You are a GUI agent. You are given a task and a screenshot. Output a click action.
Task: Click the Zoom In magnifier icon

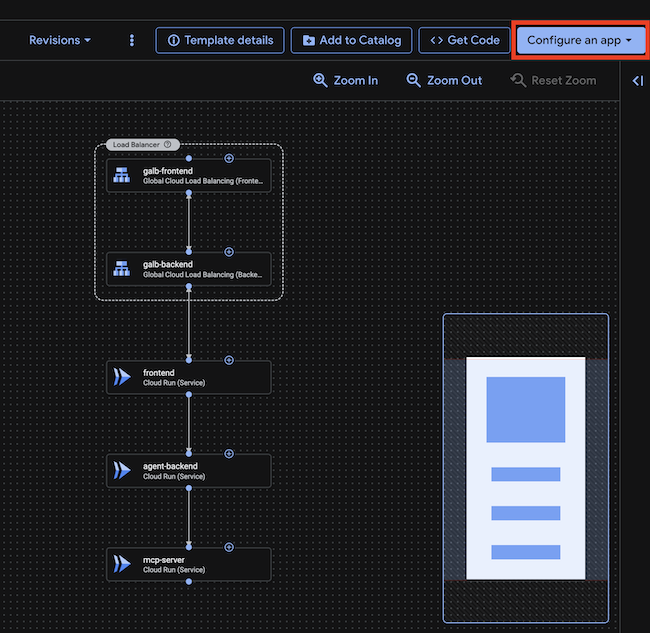point(320,80)
